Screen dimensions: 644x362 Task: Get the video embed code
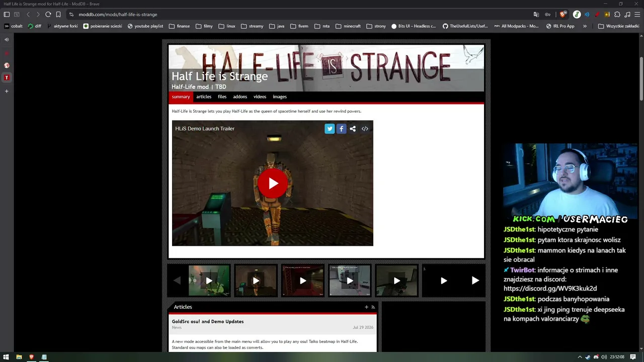(365, 129)
